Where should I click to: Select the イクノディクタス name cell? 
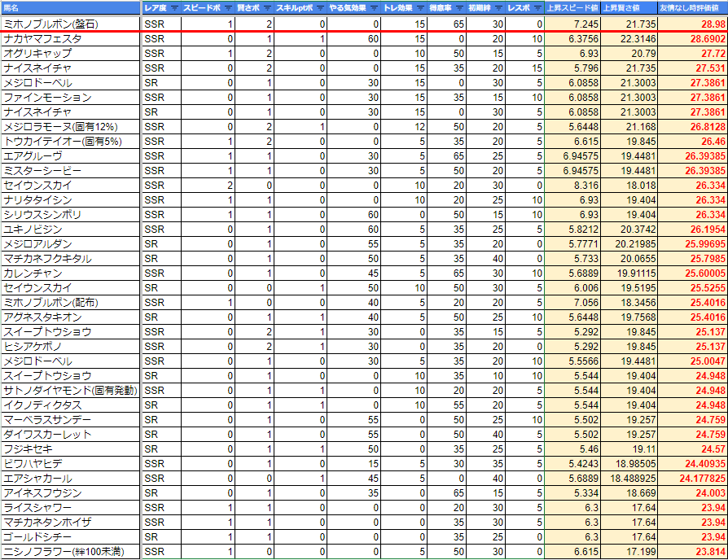[x=70, y=405]
